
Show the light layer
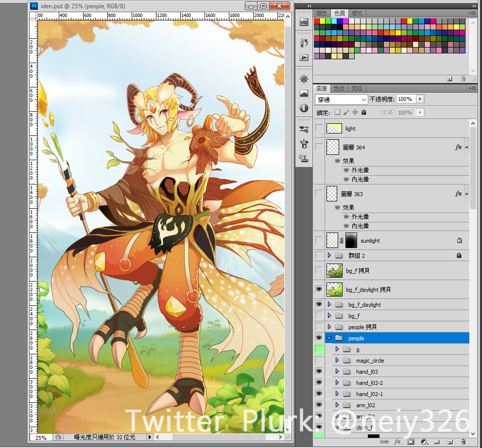319,129
